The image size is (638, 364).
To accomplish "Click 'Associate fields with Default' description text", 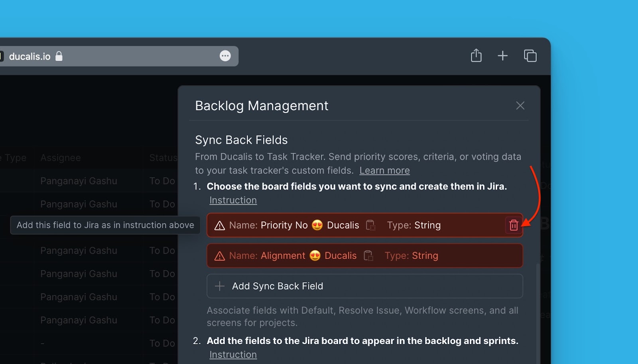I will click(362, 316).
